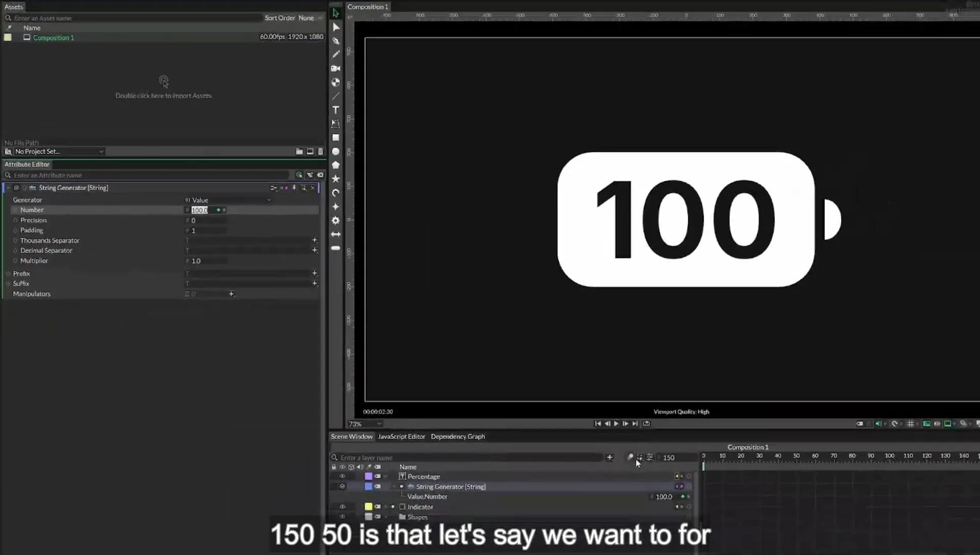
Task: Click the trash icon in Assets panel
Action: point(321,152)
